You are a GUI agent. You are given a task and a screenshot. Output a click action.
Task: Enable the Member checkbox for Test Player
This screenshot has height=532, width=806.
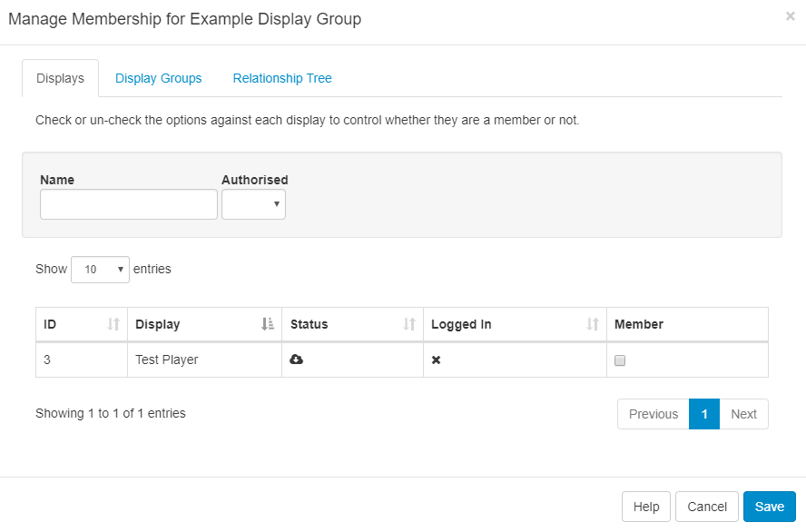(x=620, y=360)
